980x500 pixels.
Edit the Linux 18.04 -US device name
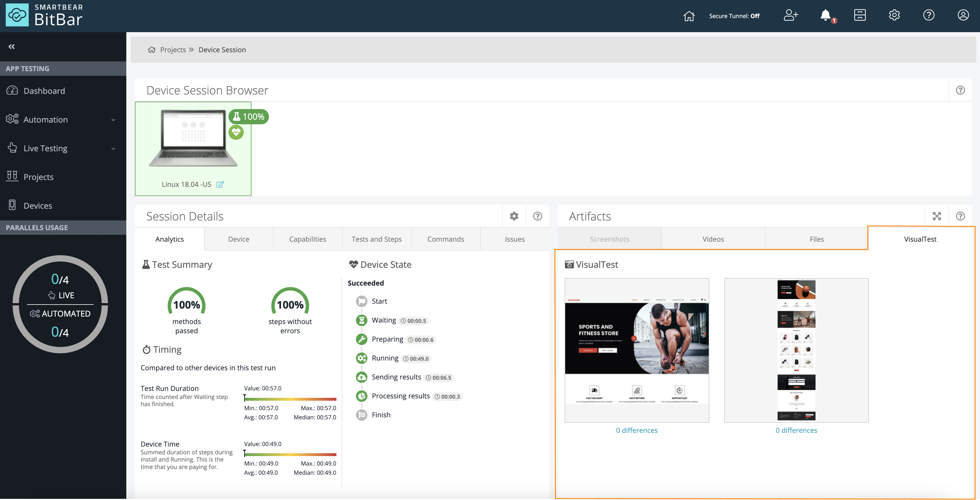[220, 185]
